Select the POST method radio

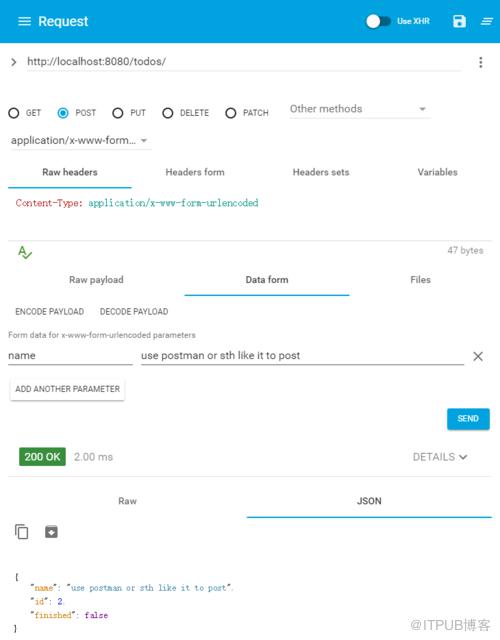click(x=63, y=113)
